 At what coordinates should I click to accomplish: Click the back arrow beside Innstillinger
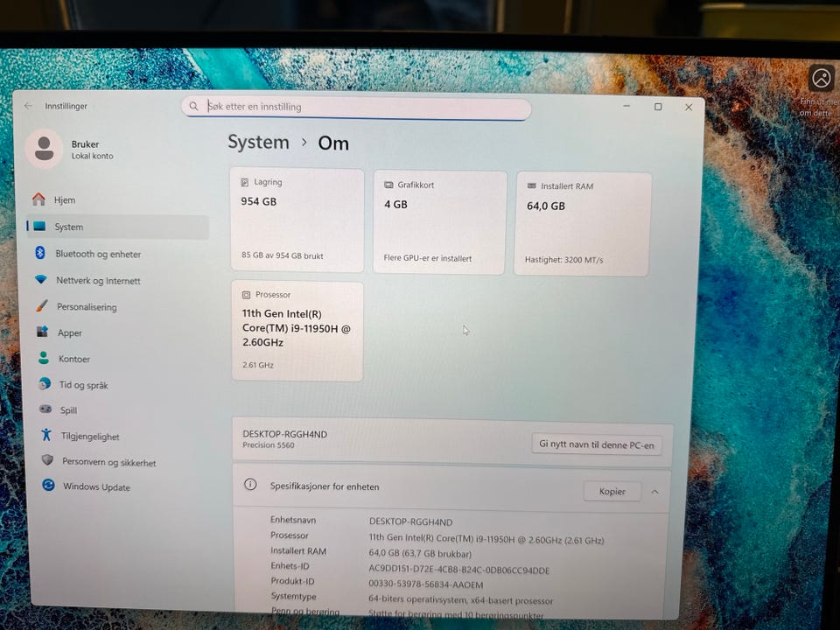(x=28, y=106)
